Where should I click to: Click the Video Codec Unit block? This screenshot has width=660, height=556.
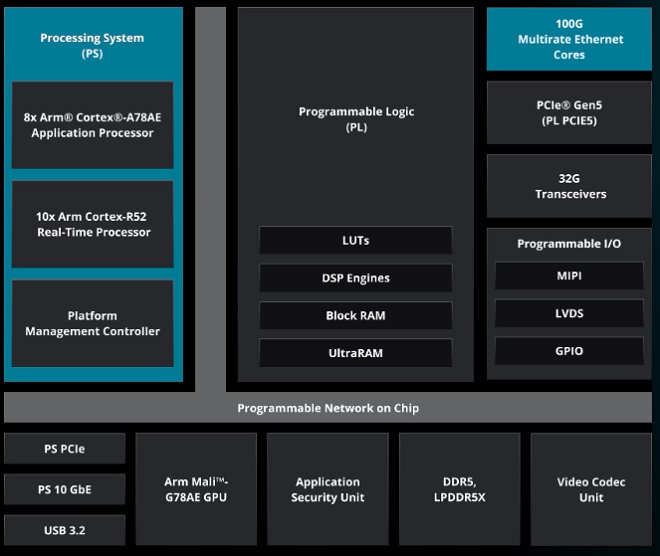(591, 489)
